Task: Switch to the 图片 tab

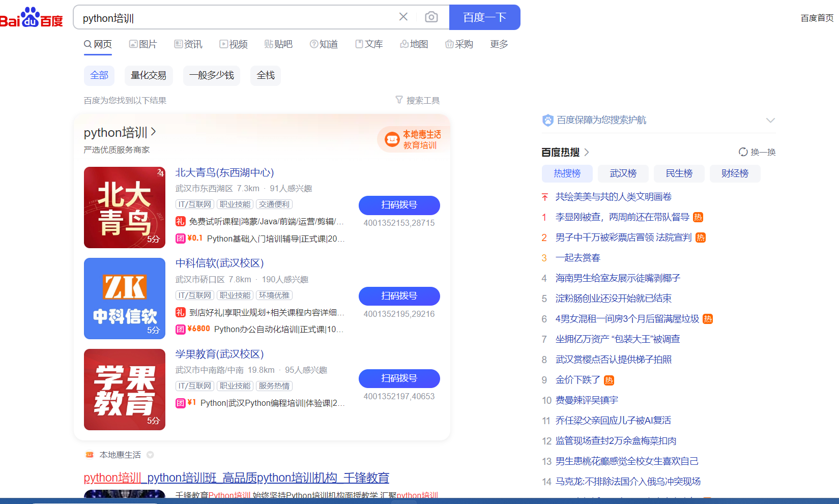Action: (x=143, y=44)
